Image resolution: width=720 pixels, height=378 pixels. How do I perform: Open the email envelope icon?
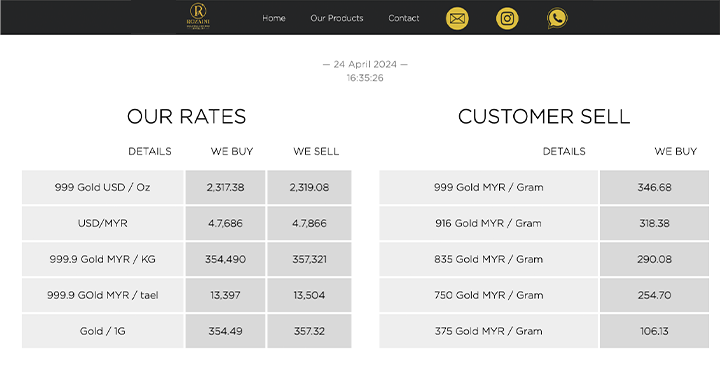click(x=457, y=18)
